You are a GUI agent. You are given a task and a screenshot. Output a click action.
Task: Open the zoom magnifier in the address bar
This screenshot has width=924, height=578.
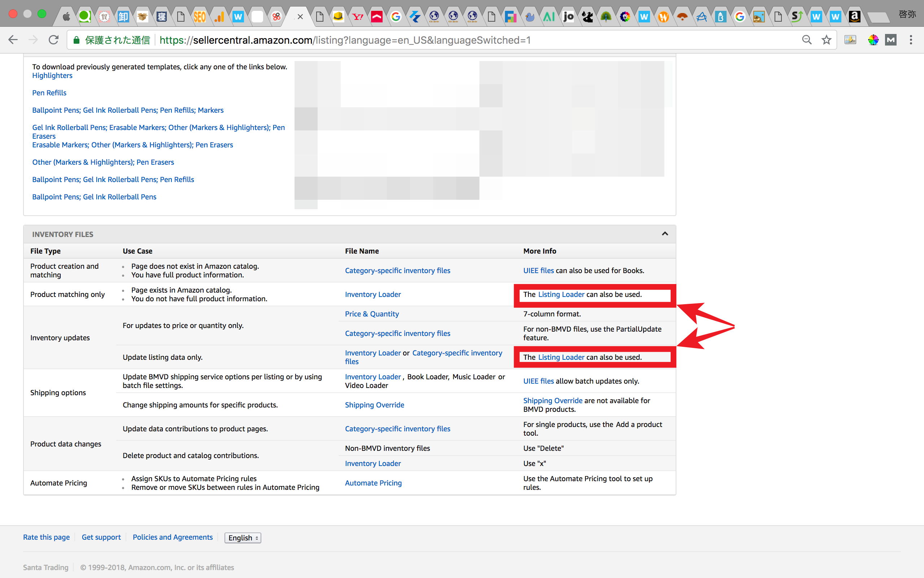(806, 40)
